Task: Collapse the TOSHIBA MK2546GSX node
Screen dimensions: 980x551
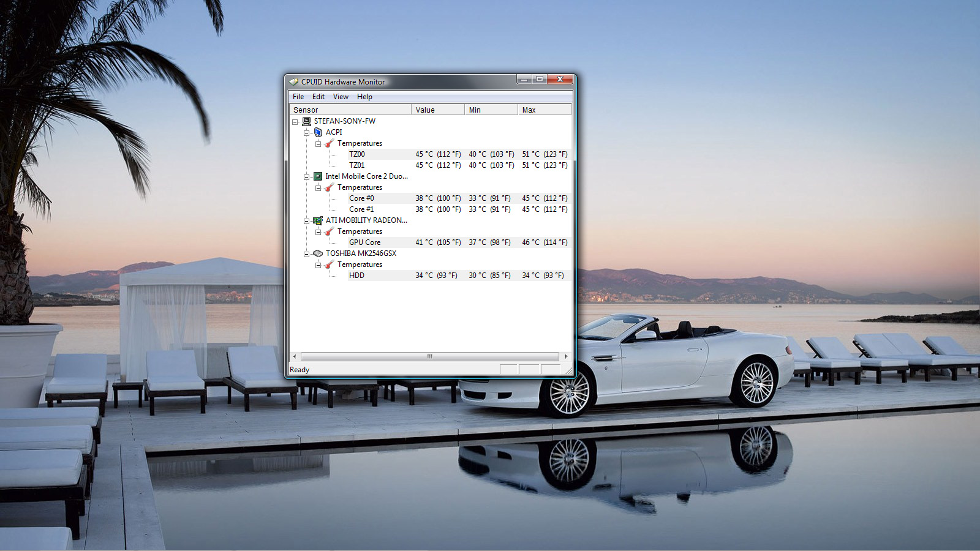Action: (x=307, y=254)
